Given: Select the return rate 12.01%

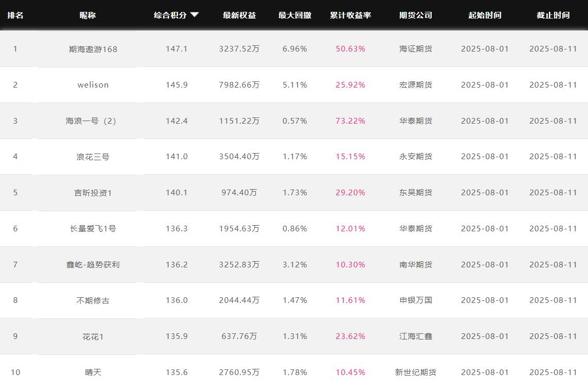Looking at the screenshot, I should (x=350, y=228).
